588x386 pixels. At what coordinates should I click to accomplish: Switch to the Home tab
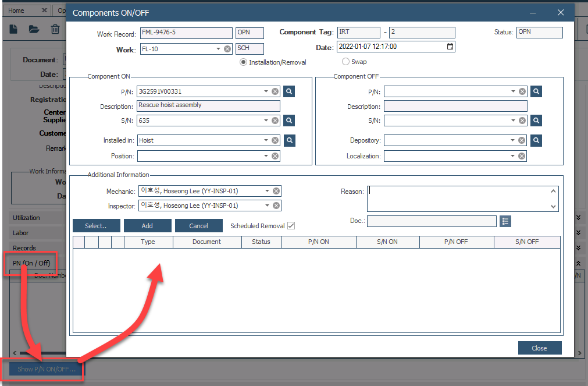click(17, 10)
